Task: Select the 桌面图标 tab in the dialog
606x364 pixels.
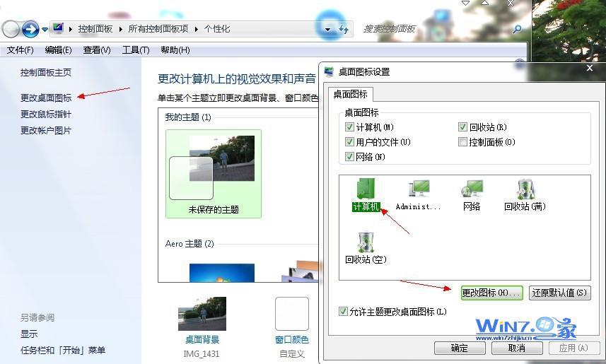Action: pyautogui.click(x=350, y=94)
